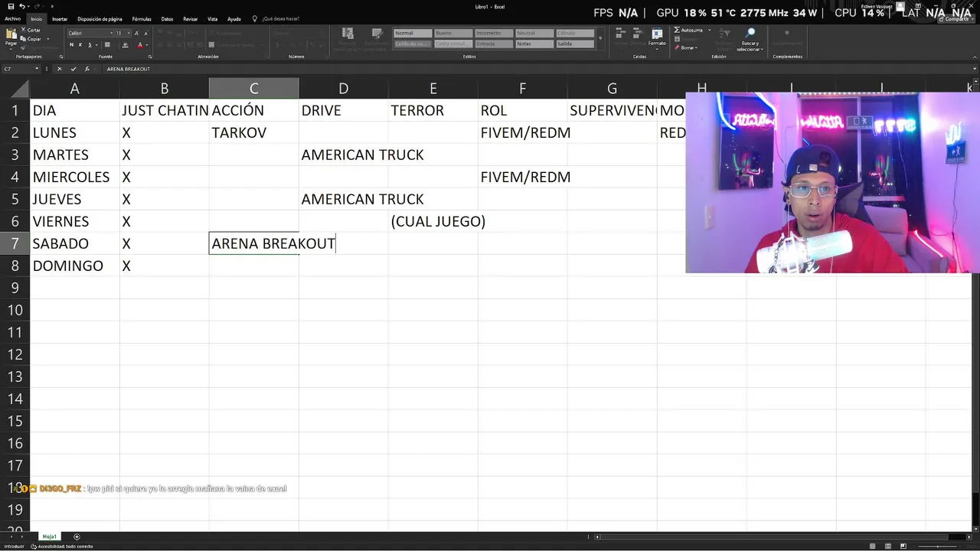
Task: Apply the Neutral cell style
Action: pos(534,33)
